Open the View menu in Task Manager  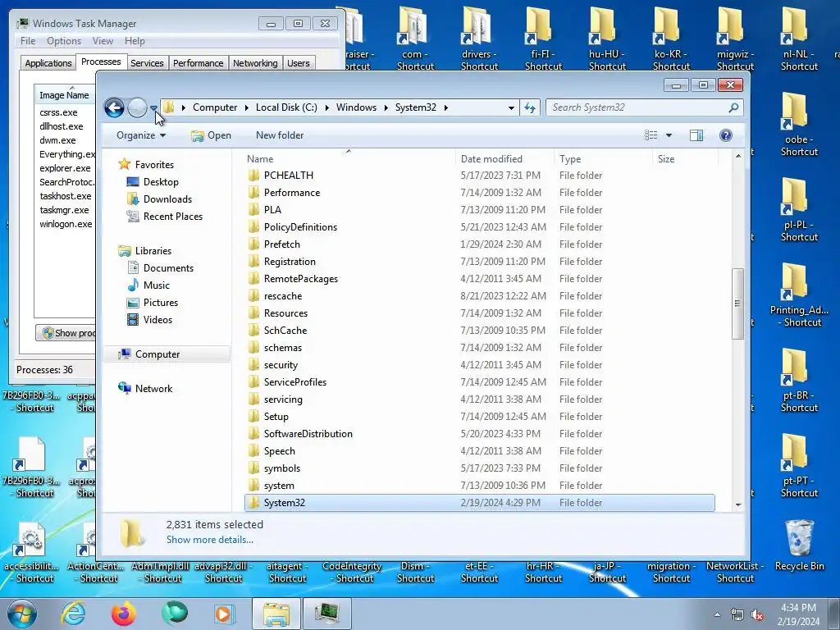tap(103, 41)
